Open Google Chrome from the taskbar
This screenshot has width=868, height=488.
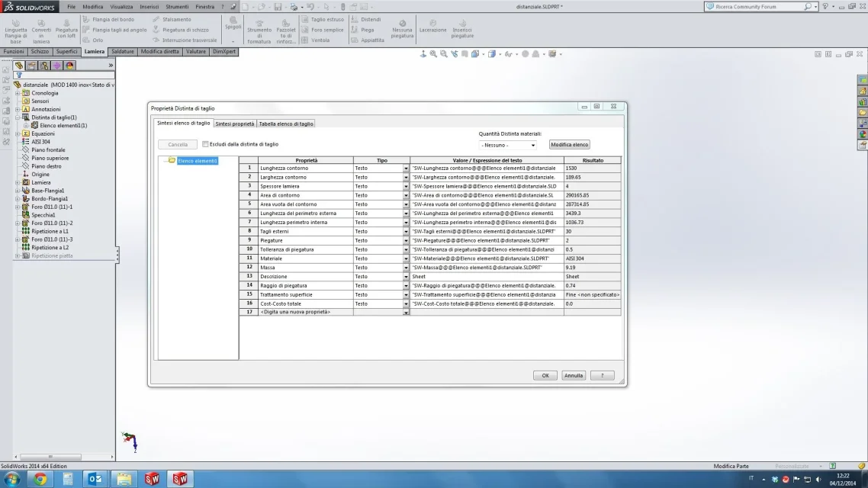click(x=40, y=479)
